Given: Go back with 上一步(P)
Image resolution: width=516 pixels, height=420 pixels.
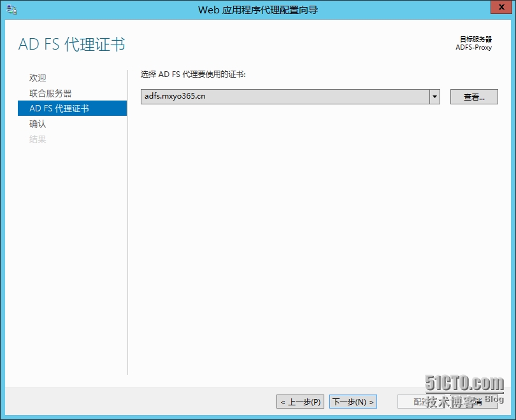Looking at the screenshot, I should click(300, 402).
